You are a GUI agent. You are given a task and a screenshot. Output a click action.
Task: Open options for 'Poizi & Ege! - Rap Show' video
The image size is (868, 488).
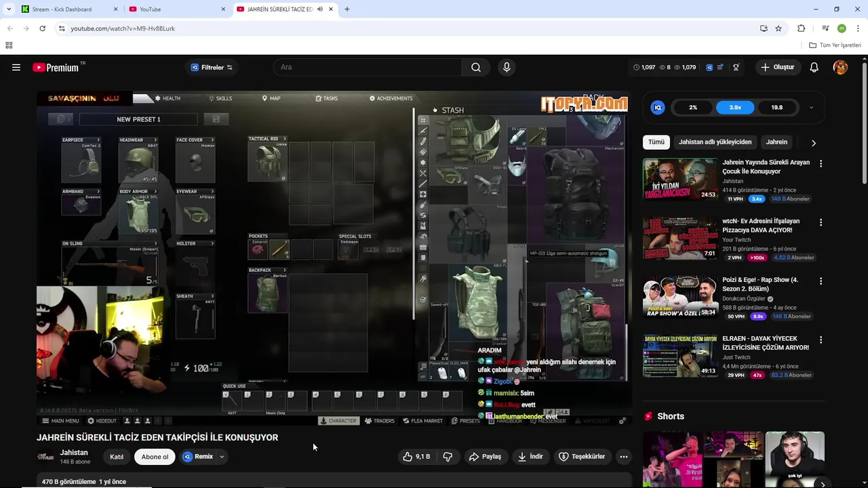tap(821, 281)
